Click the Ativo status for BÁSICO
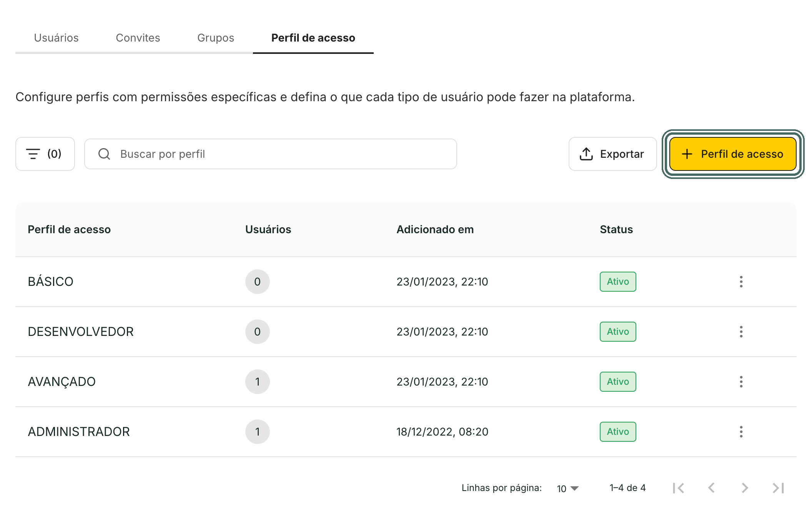 (x=618, y=282)
